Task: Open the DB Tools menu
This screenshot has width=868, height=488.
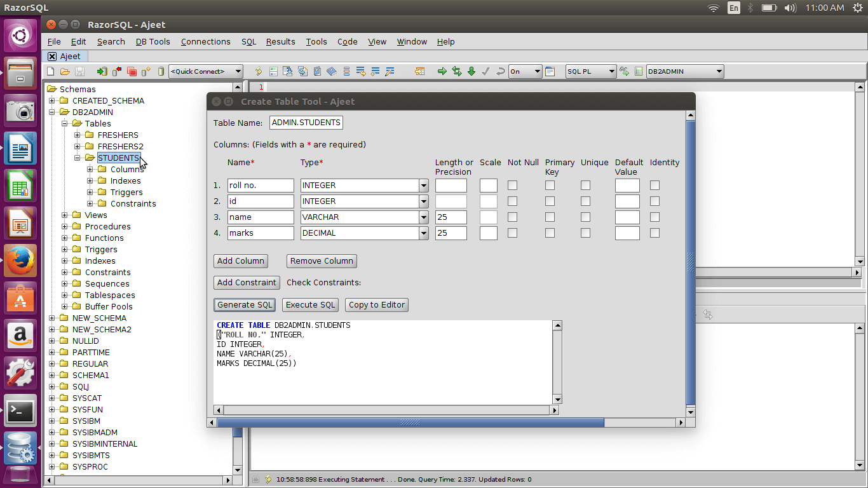Action: point(153,42)
